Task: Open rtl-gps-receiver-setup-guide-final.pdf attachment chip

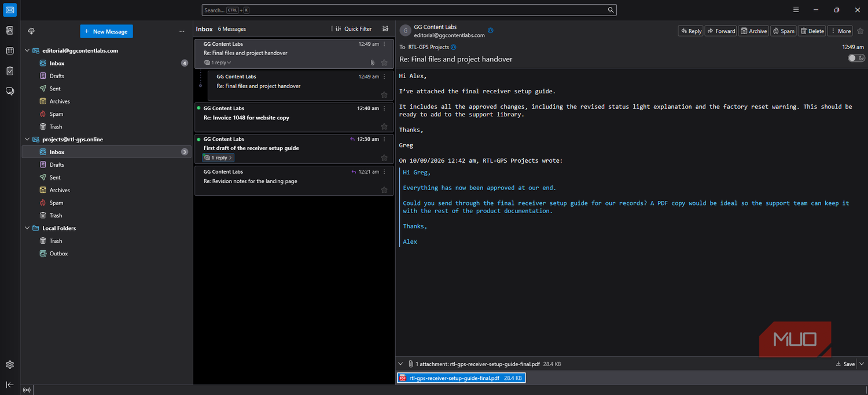Action: click(461, 378)
